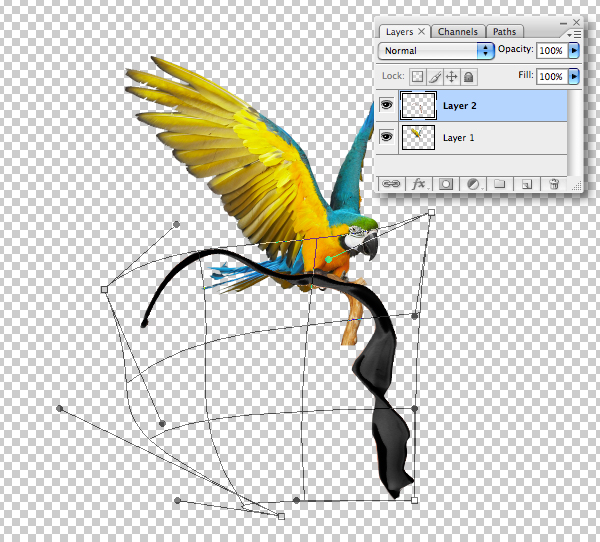Viewport: 600px width, 542px height.
Task: Switch to the Paths tab
Action: [x=504, y=32]
